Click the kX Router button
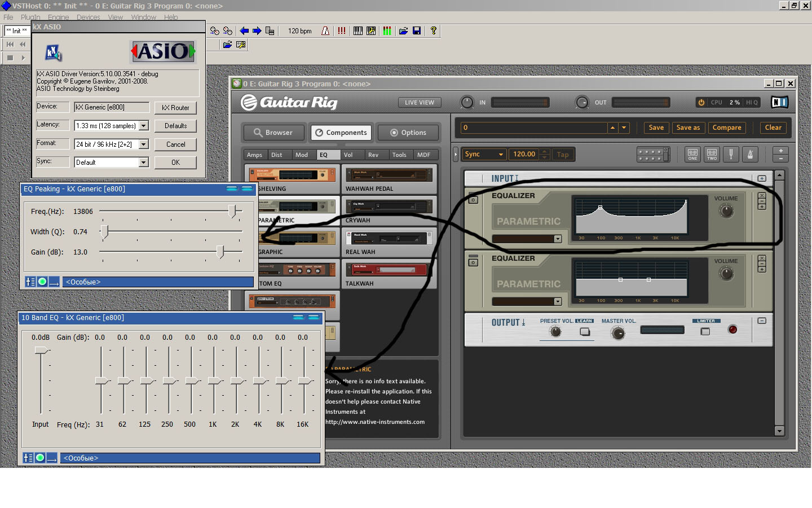 pos(175,108)
